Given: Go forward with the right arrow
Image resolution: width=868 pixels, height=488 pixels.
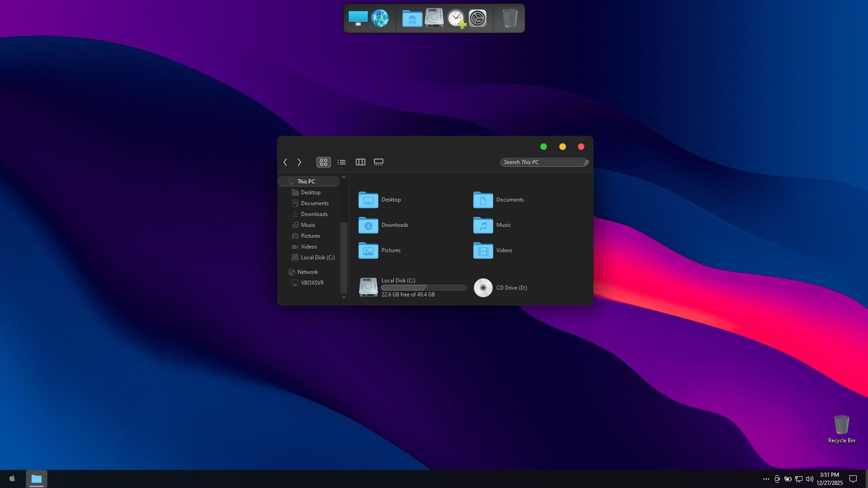Looking at the screenshot, I should [299, 162].
